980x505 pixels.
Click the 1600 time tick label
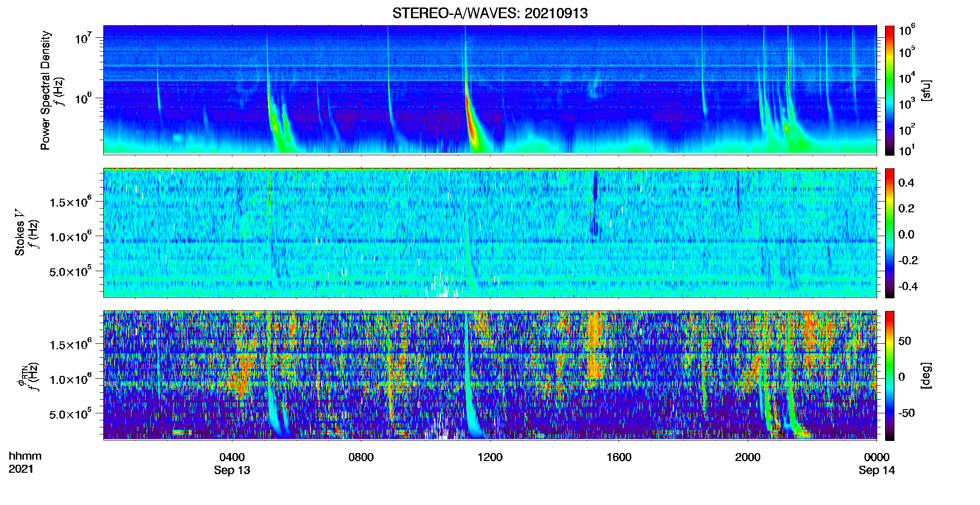619,457
